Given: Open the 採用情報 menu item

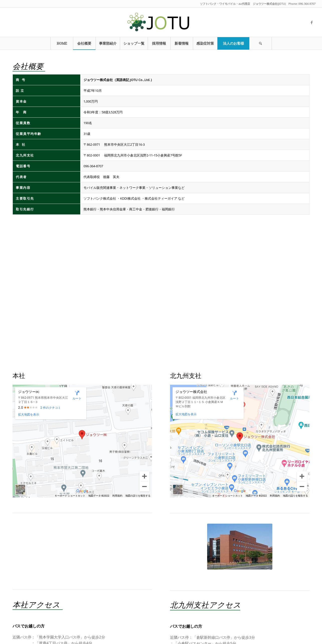Looking at the screenshot, I should point(159,43).
